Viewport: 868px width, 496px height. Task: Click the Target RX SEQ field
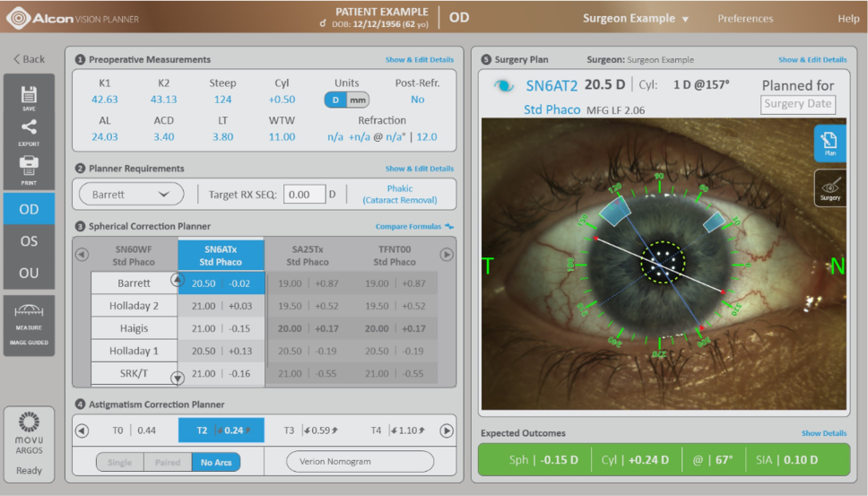pos(304,195)
